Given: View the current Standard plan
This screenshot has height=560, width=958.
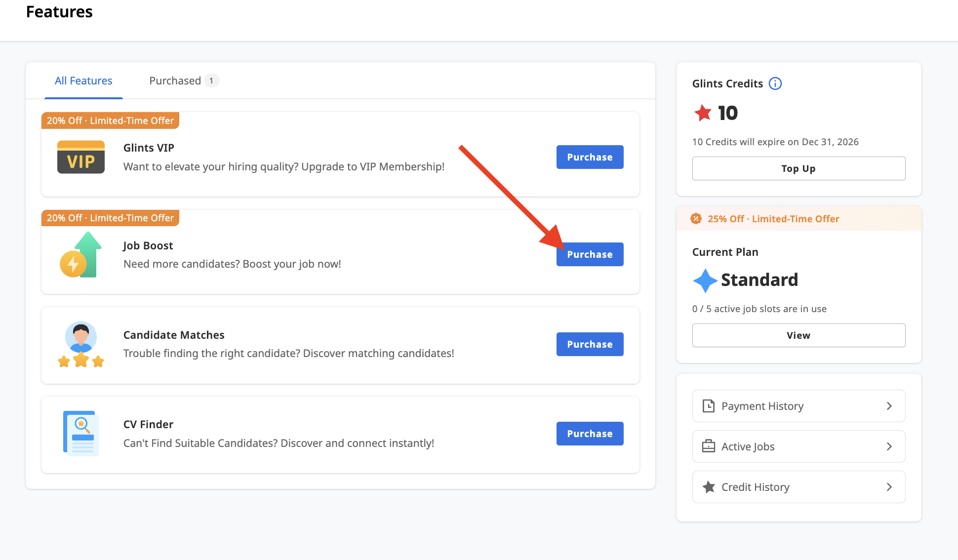Looking at the screenshot, I should 798,335.
